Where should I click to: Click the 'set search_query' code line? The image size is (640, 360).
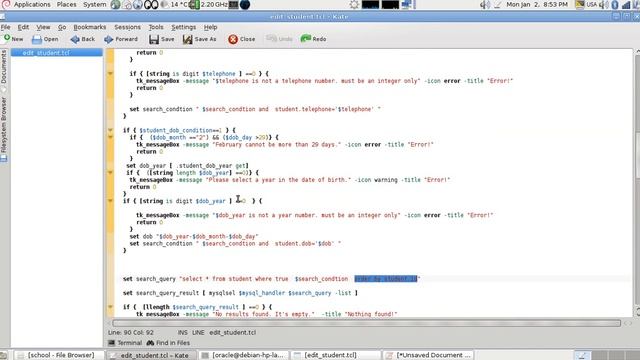coord(271,279)
